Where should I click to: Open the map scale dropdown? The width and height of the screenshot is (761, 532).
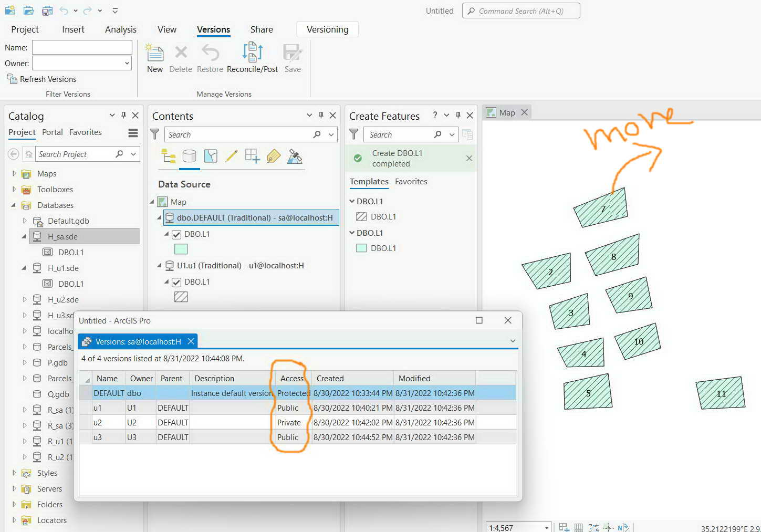pos(547,527)
